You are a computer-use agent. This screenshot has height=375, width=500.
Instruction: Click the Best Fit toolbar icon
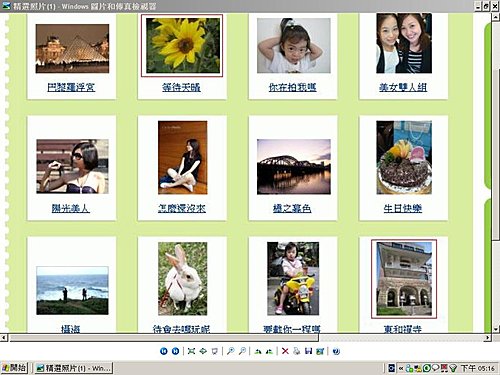tap(191, 351)
